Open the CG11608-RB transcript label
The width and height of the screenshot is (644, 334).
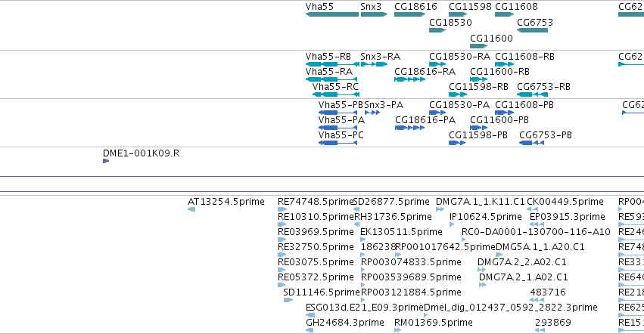click(x=525, y=57)
